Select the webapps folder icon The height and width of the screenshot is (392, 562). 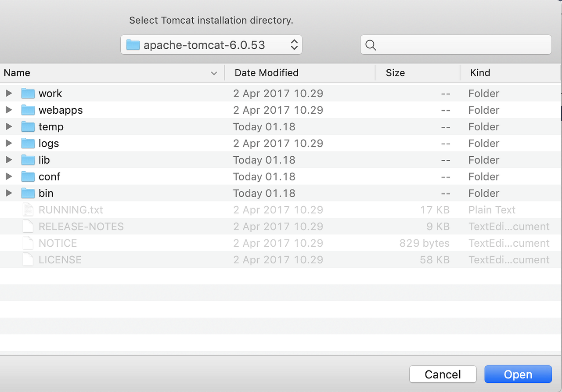(28, 110)
